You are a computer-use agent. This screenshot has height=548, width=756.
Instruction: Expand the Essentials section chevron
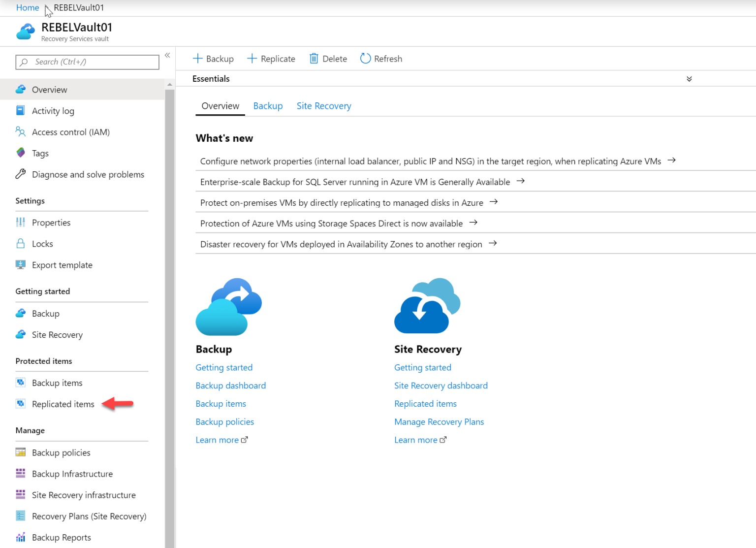pos(689,79)
